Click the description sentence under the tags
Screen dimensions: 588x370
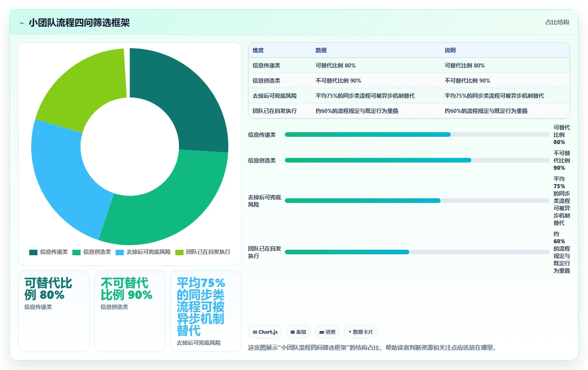point(372,348)
